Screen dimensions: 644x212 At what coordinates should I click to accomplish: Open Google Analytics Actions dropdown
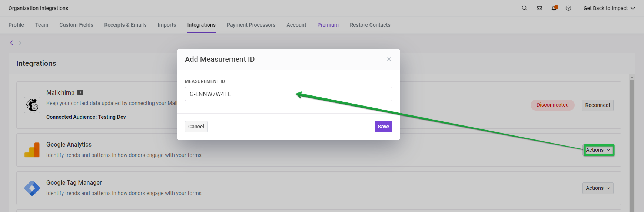[x=598, y=150]
